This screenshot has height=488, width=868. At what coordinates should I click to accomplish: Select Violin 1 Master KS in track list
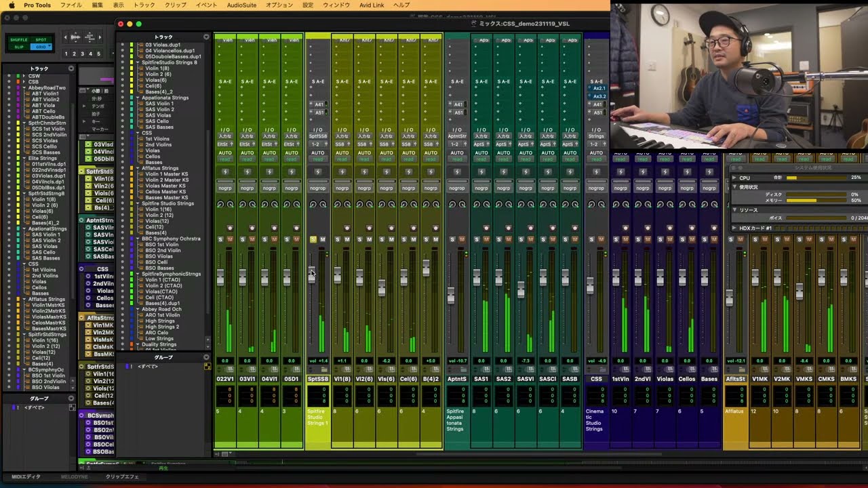pos(166,174)
